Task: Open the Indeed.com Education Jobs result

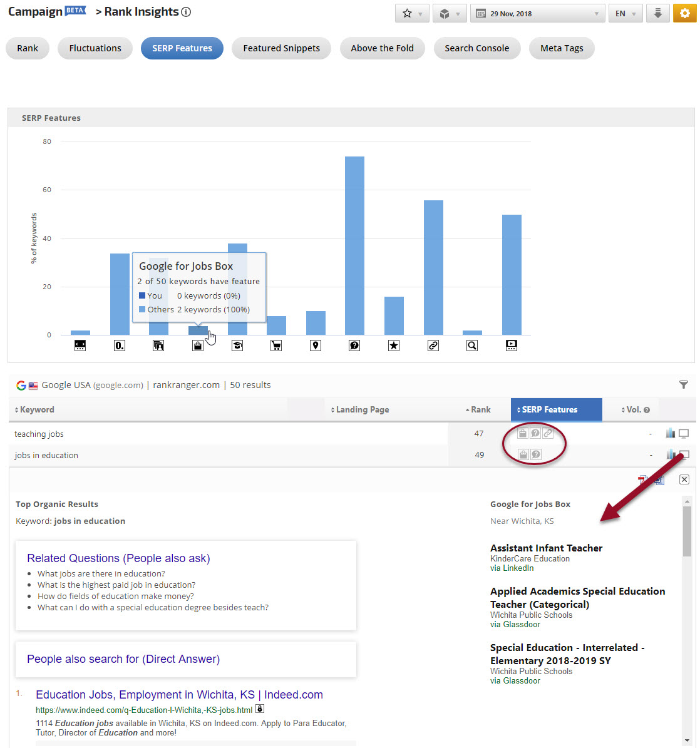Action: point(180,695)
